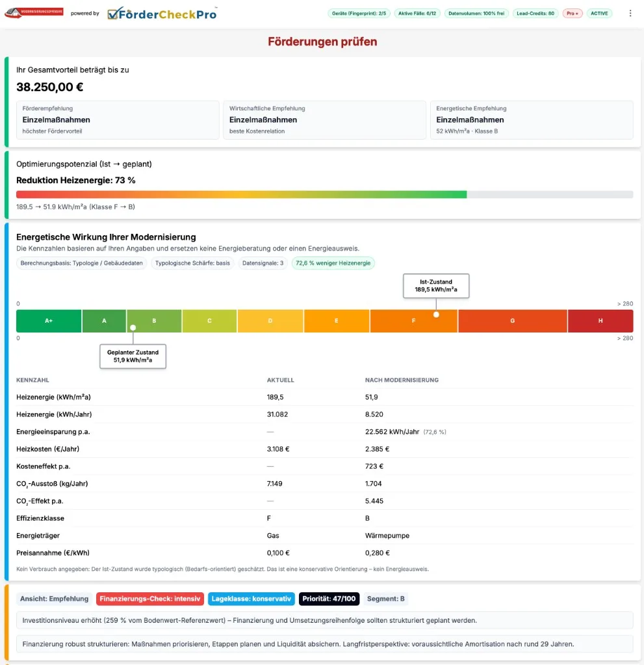
Task: Click the 22.562 kWh/Jahr savings value
Action: click(392, 432)
